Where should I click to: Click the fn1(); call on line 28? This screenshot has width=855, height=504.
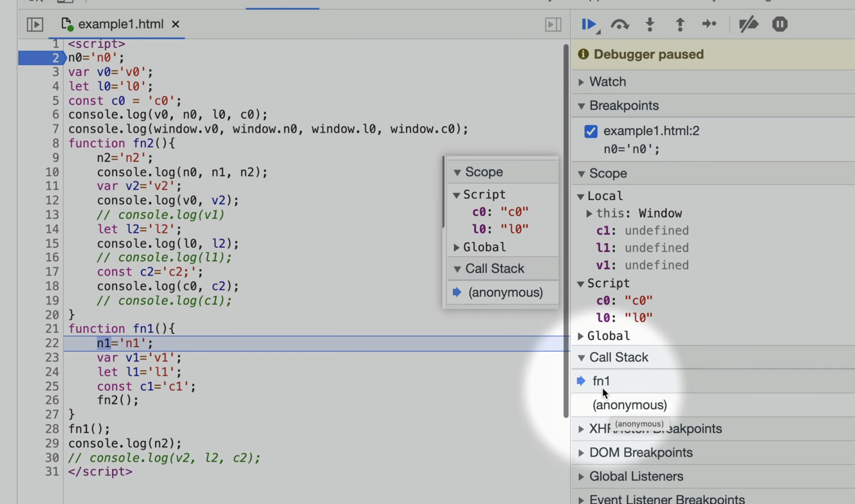pyautogui.click(x=89, y=429)
